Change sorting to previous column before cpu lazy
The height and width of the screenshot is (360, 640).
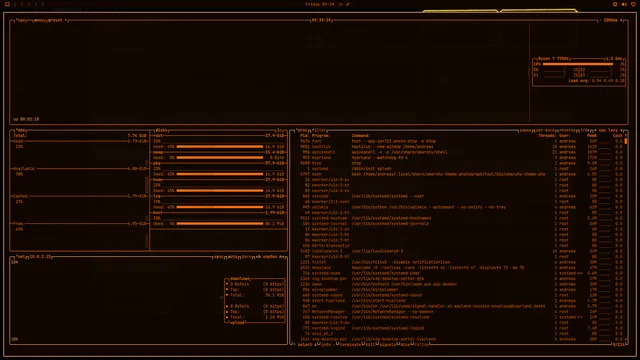coord(595,130)
